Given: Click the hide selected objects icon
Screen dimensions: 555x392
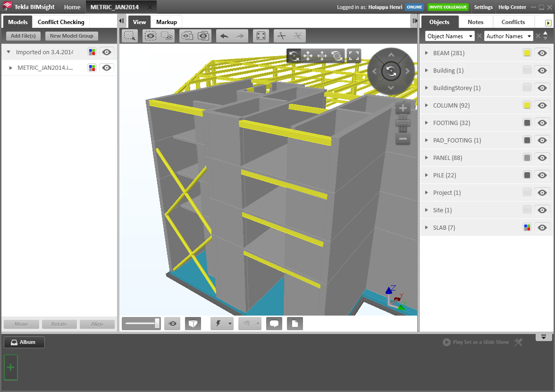Looking at the screenshot, I should (151, 36).
